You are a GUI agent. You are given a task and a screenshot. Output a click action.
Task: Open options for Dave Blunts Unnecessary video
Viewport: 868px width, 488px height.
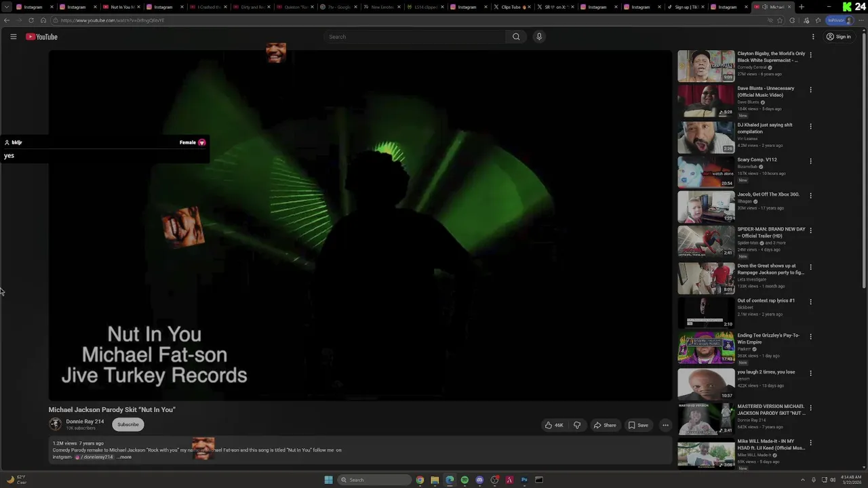click(810, 89)
